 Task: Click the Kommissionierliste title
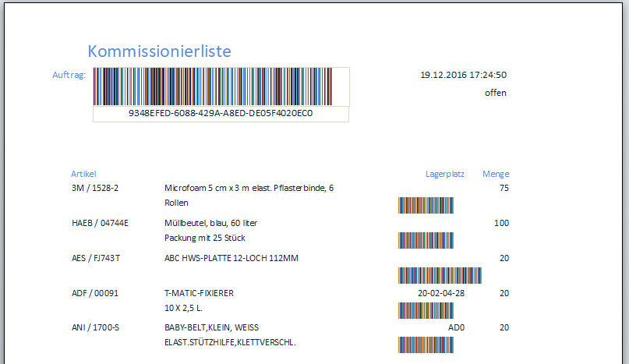(159, 51)
